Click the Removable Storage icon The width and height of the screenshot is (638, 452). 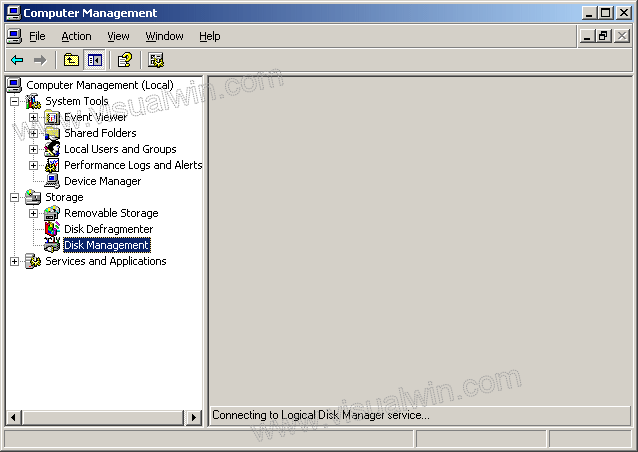point(52,213)
